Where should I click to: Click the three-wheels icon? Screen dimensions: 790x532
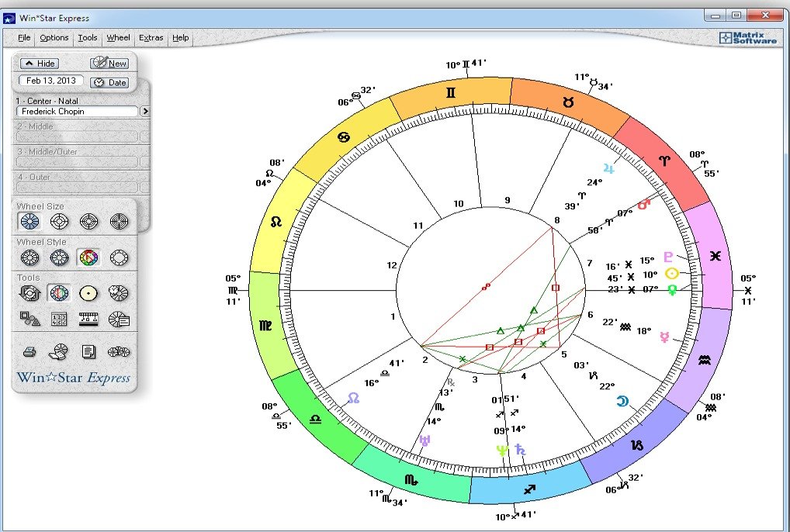(x=119, y=352)
